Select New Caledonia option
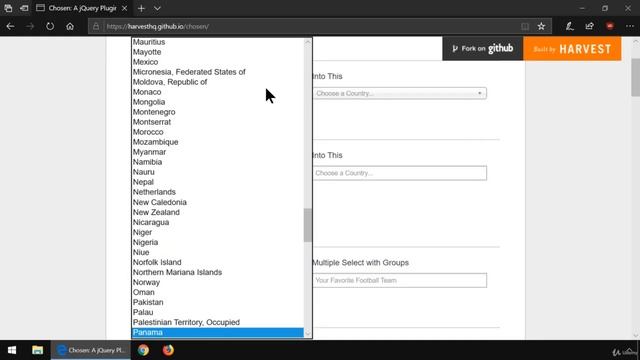 coord(218,202)
